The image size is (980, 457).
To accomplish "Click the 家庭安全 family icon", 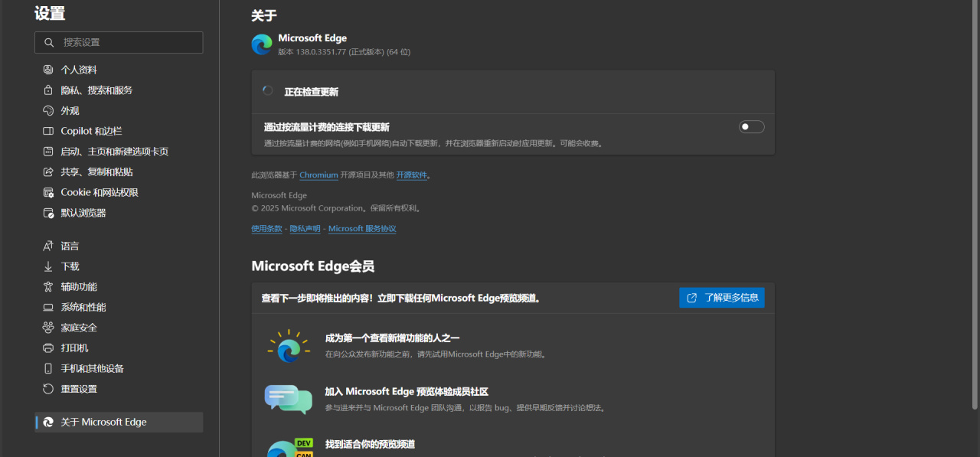I will [x=48, y=328].
